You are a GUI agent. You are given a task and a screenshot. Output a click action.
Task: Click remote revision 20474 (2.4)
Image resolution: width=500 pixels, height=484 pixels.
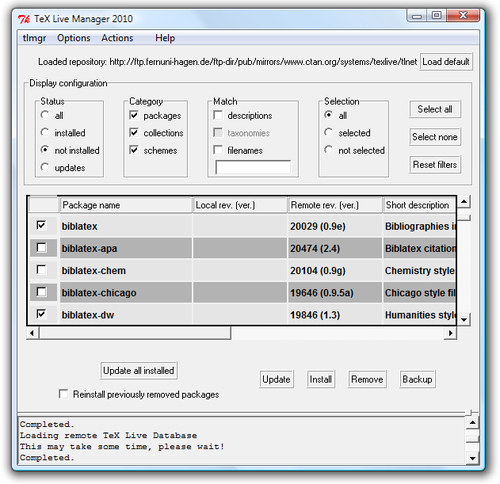(315, 249)
